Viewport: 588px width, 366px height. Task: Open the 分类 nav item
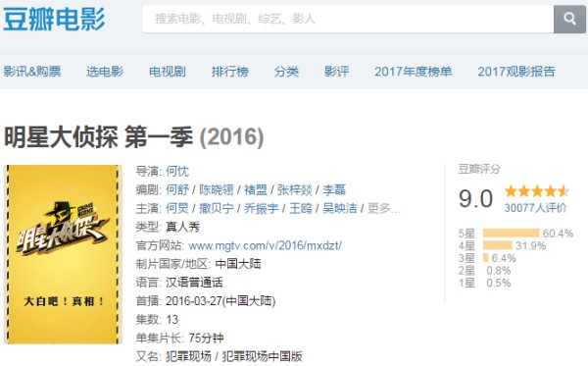pos(286,72)
